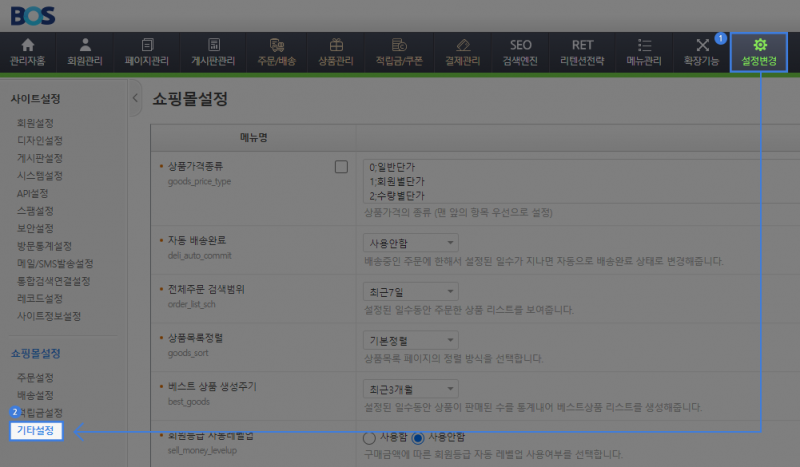Open 결제관리 payment management icon

461,46
